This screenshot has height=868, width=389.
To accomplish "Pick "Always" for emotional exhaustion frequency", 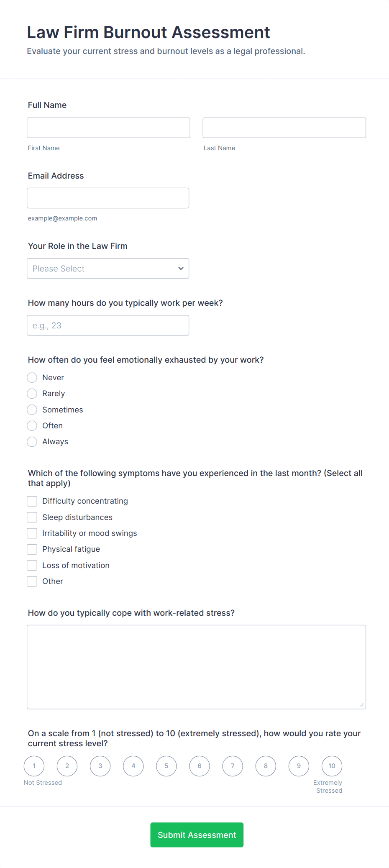I will [x=32, y=441].
